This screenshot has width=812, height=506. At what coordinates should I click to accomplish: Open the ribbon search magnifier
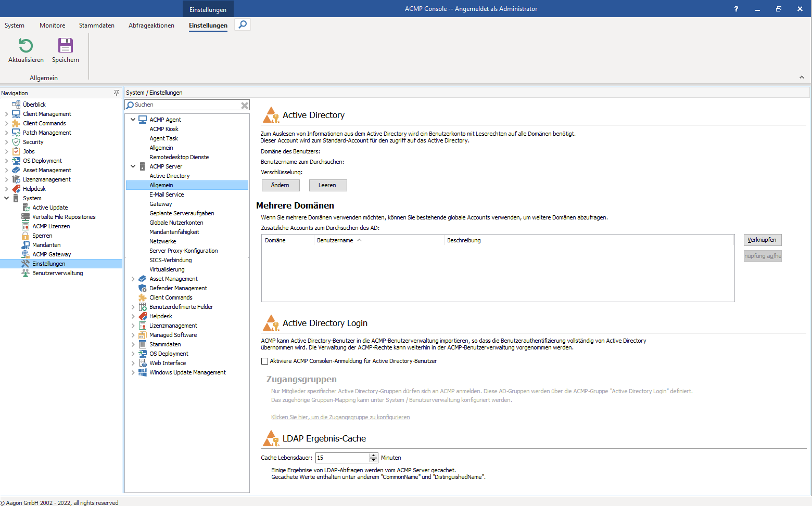(243, 24)
